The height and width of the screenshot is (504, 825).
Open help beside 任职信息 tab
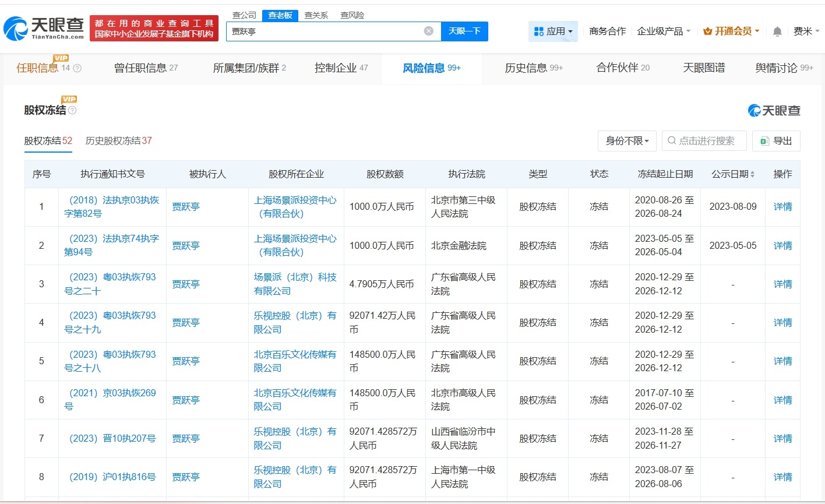(x=76, y=68)
